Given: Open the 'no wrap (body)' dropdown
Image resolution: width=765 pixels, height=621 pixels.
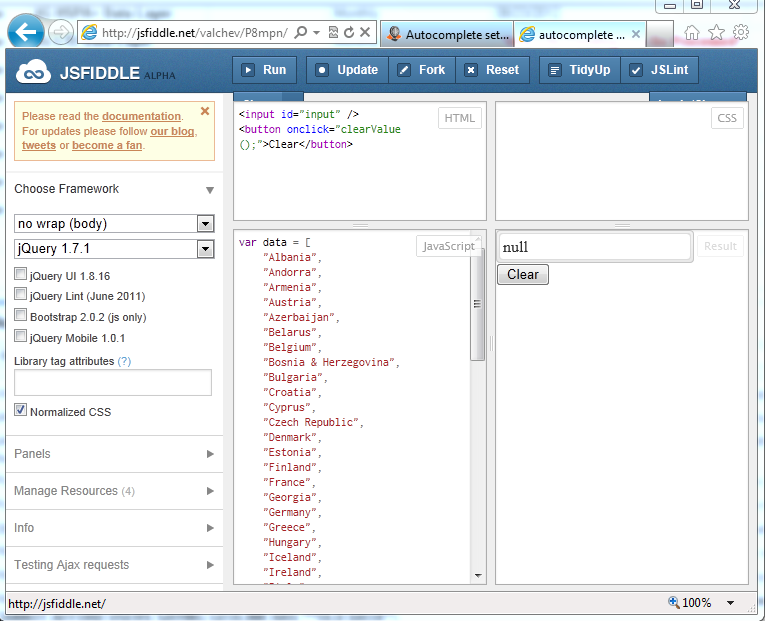Looking at the screenshot, I should pos(114,224).
